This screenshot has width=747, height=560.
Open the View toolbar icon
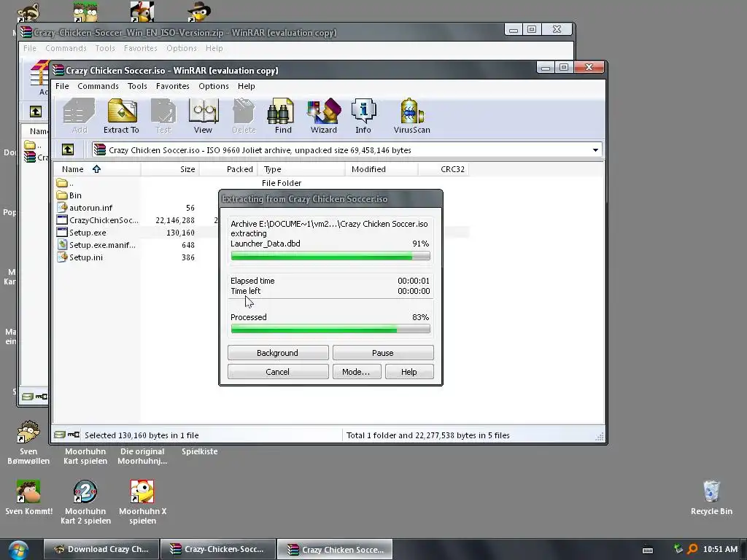203,116
